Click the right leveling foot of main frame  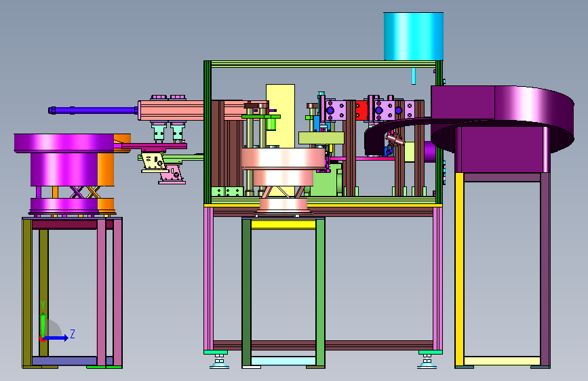coord(427,363)
